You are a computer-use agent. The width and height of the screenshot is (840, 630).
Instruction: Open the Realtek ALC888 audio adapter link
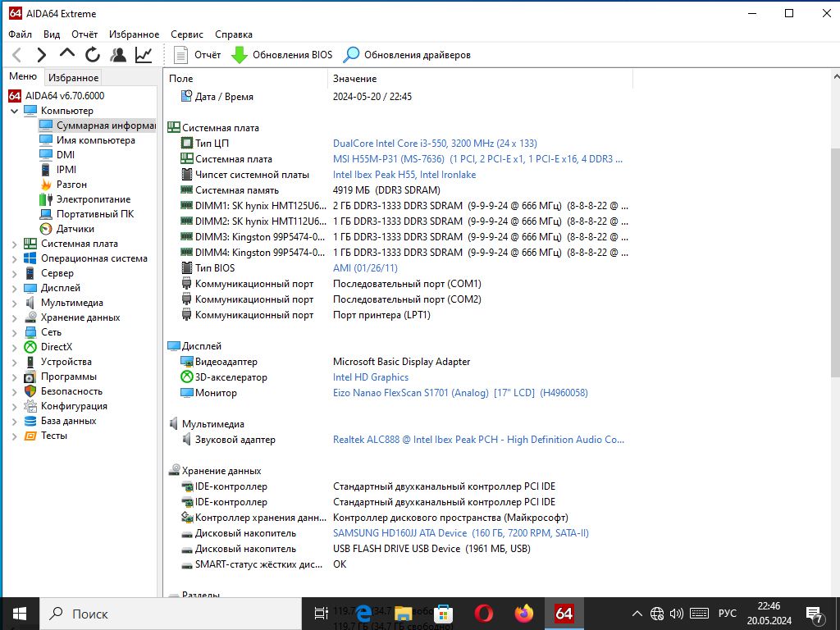pyautogui.click(x=478, y=440)
